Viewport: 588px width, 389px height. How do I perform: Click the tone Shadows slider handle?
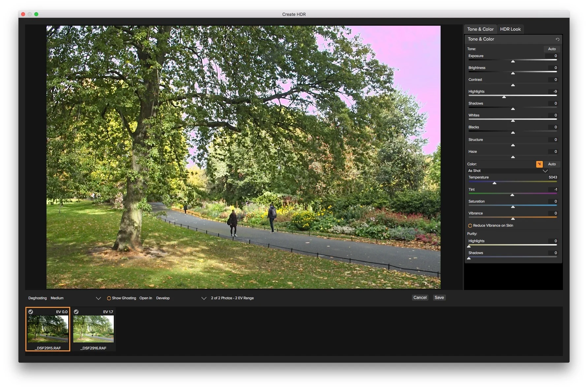513,109
